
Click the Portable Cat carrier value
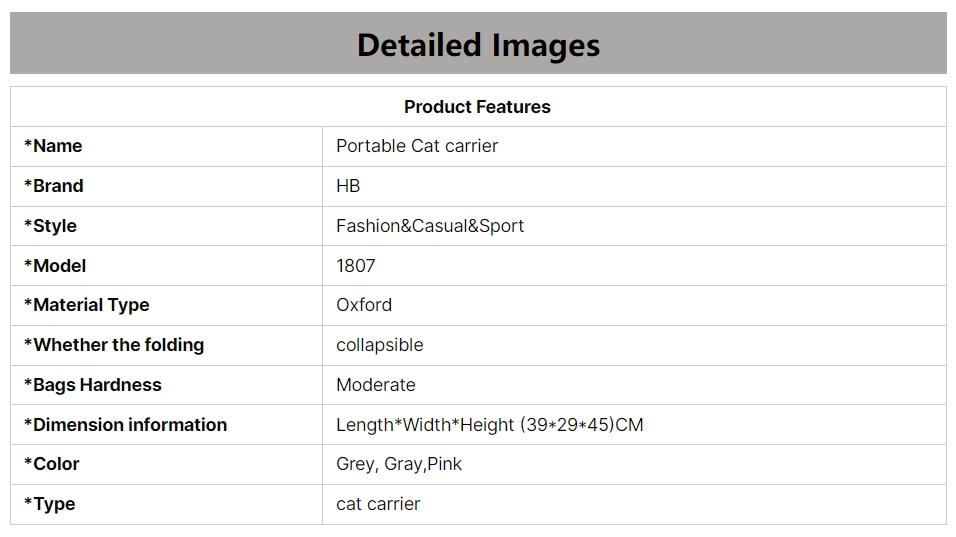(x=417, y=146)
